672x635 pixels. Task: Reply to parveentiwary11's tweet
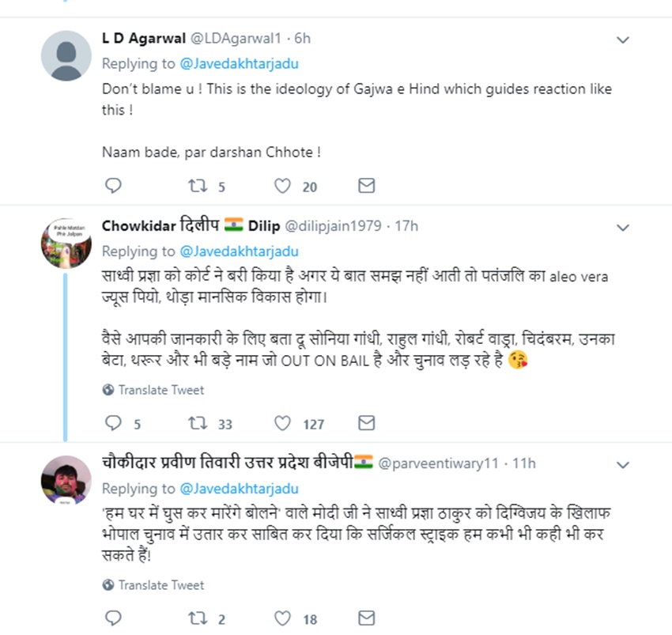113,618
